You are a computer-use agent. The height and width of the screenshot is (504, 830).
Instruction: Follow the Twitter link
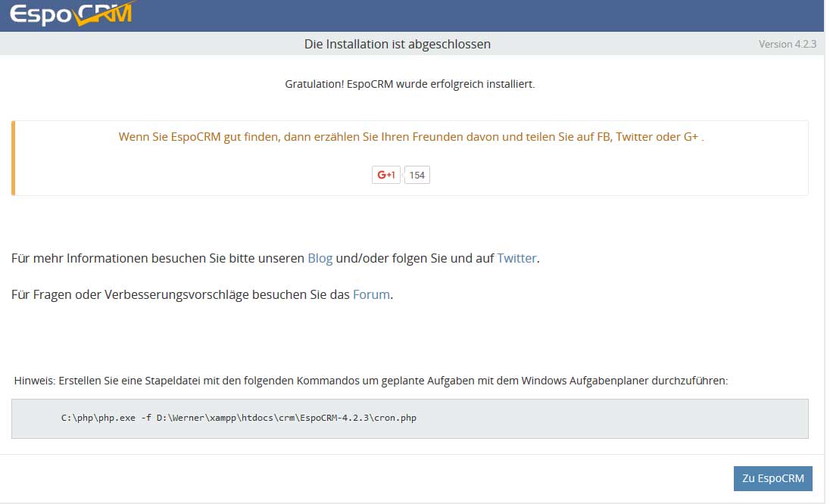point(516,258)
